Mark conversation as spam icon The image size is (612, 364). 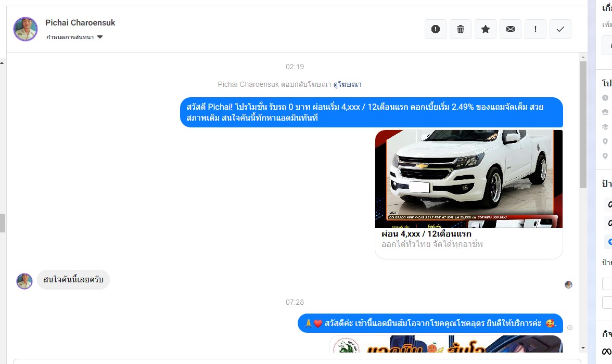(435, 29)
